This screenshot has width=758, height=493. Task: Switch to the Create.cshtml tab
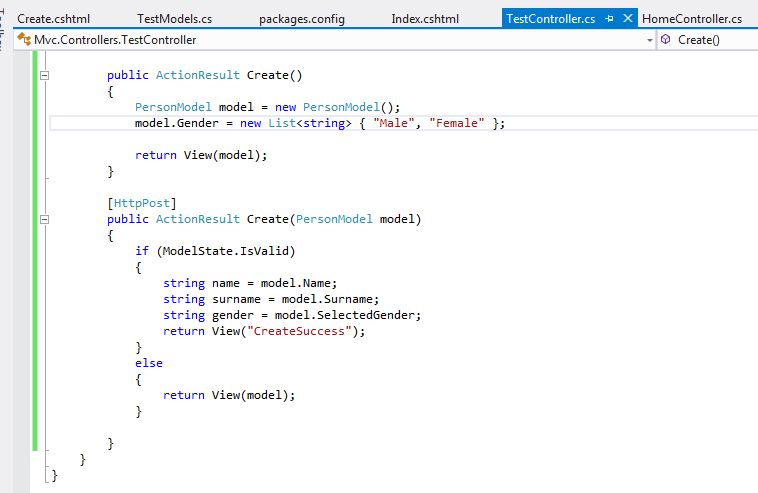[54, 19]
